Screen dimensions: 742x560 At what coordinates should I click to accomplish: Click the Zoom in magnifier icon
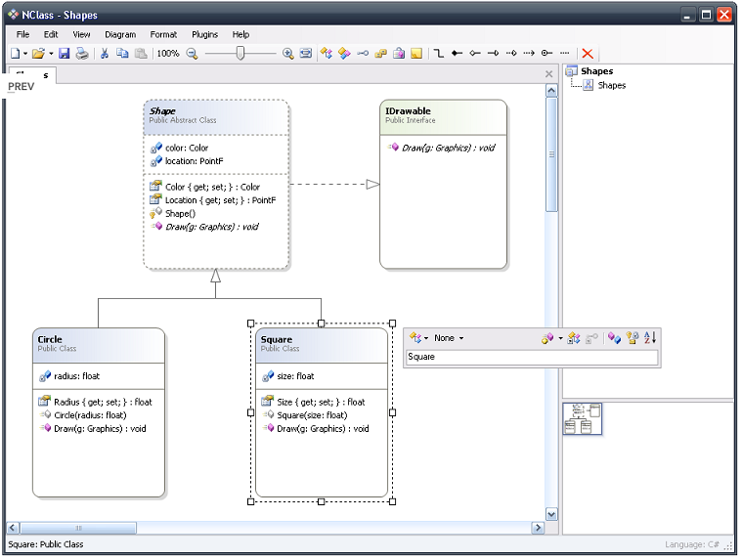click(x=287, y=54)
